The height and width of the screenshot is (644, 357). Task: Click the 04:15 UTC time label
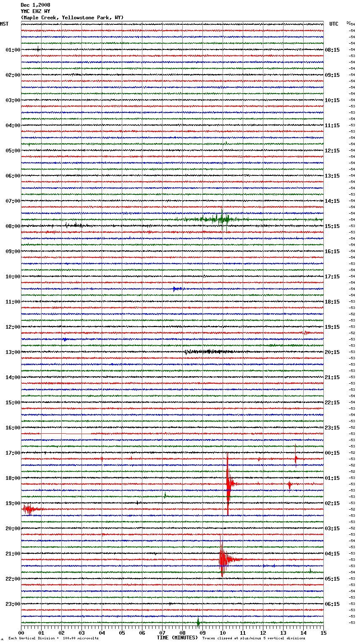(332, 554)
